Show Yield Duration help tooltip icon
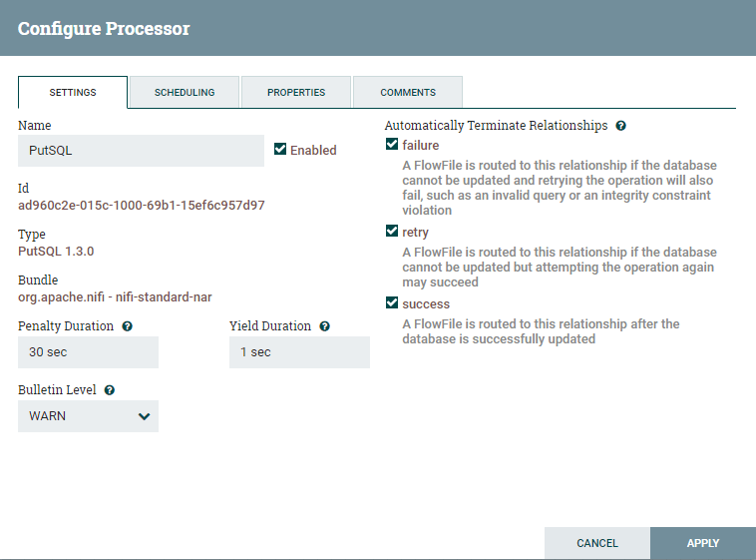Screen dimensions: 756x560 [x=325, y=326]
